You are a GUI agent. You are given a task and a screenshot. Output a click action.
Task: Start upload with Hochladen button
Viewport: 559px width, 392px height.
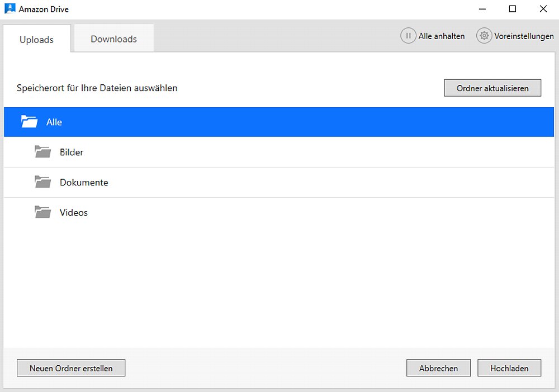coord(509,368)
